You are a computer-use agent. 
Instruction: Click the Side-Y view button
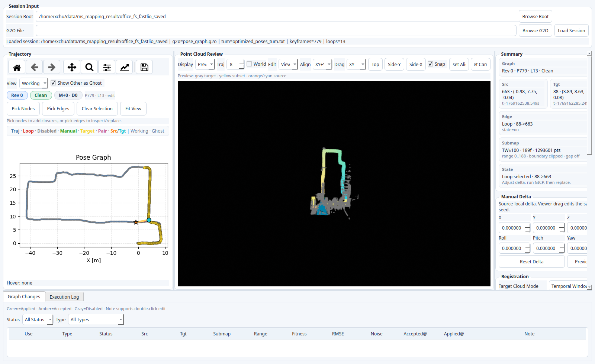pyautogui.click(x=394, y=64)
